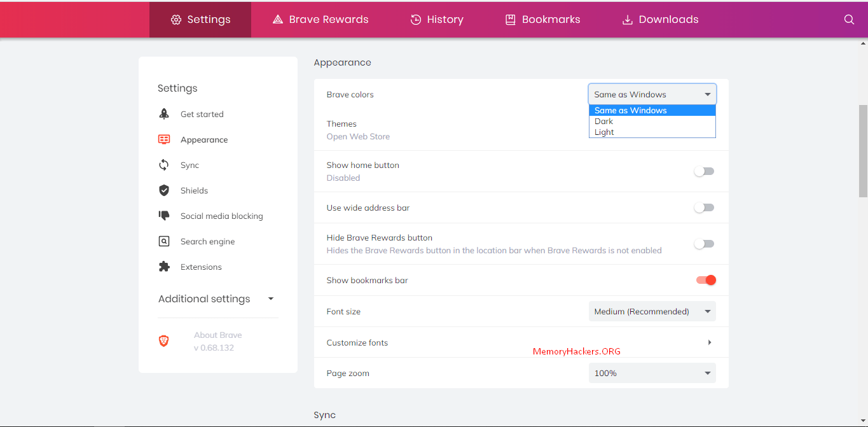Select Appearance in settings sidebar

coord(204,140)
